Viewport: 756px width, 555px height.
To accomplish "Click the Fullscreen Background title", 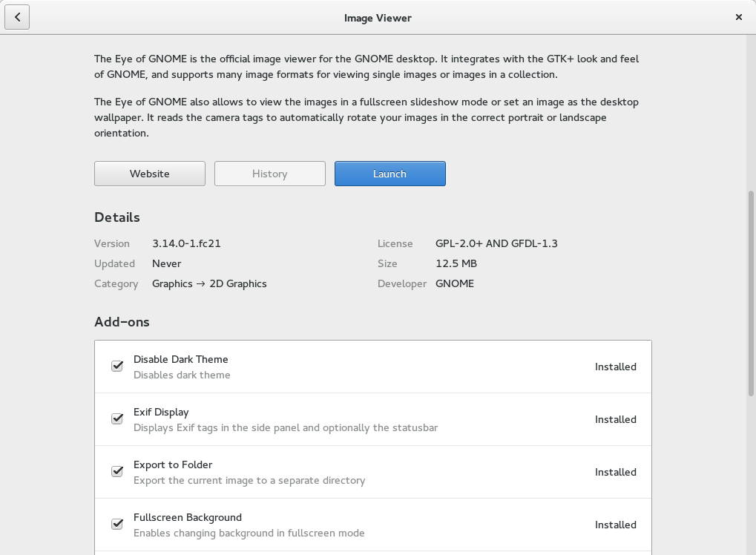I will [188, 517].
